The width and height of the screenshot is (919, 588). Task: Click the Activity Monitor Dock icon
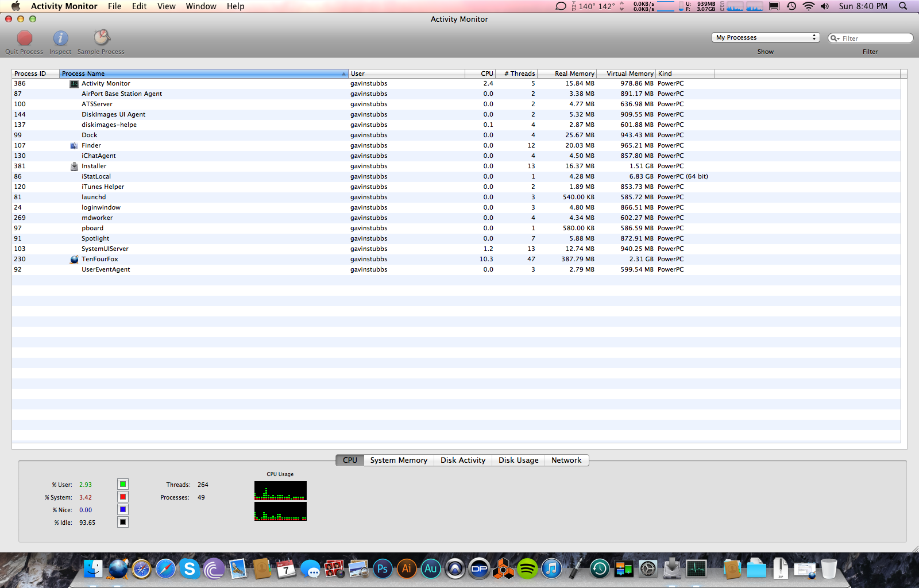click(x=696, y=568)
